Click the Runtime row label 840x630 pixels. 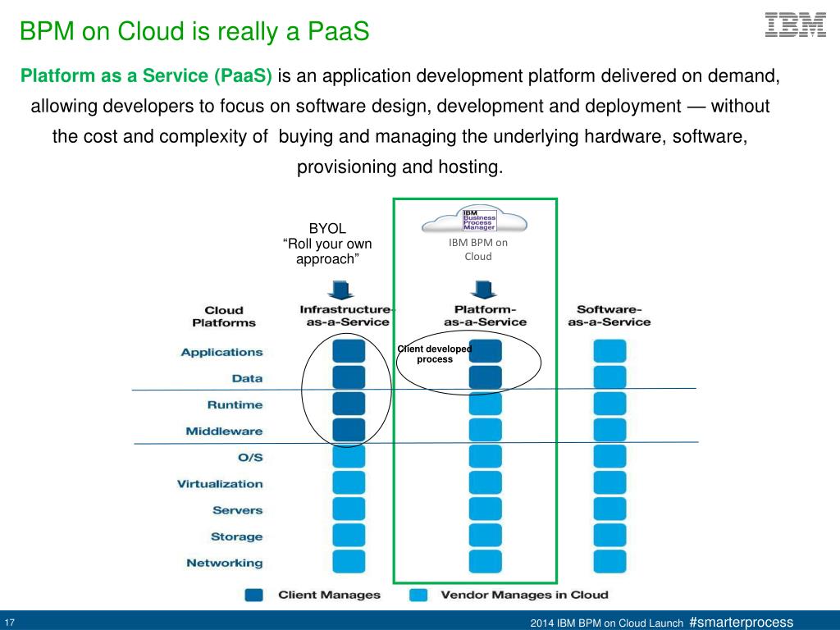tap(235, 404)
